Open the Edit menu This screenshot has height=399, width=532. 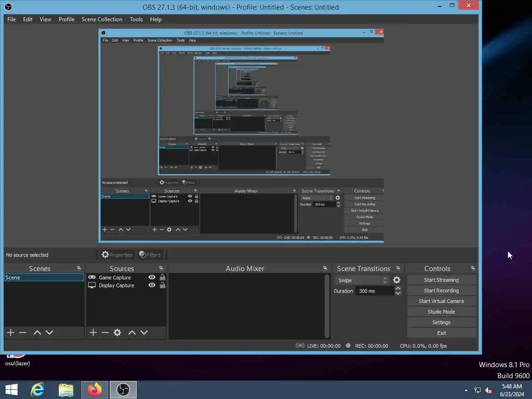[x=28, y=19]
